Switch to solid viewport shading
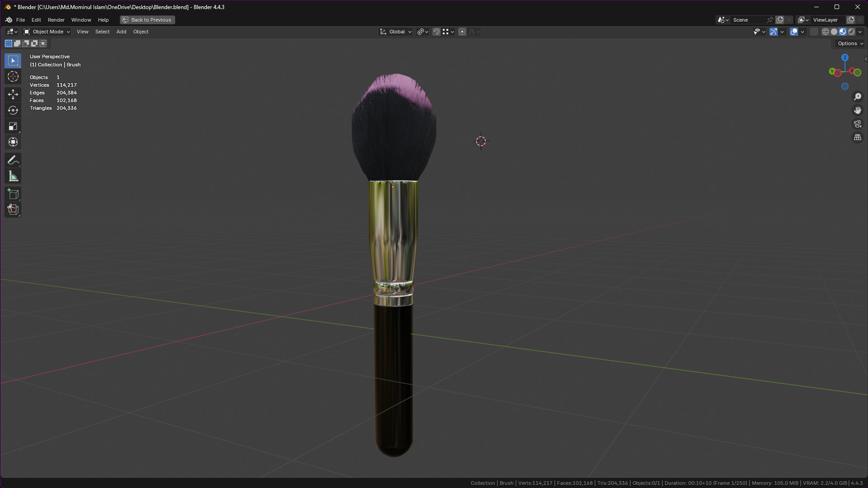 point(834,32)
